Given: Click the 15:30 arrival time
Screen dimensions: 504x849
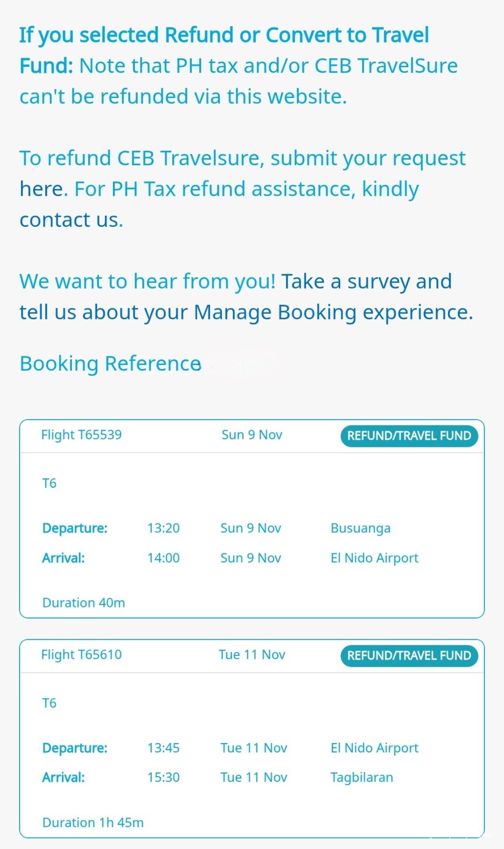Looking at the screenshot, I should pyautogui.click(x=163, y=777).
